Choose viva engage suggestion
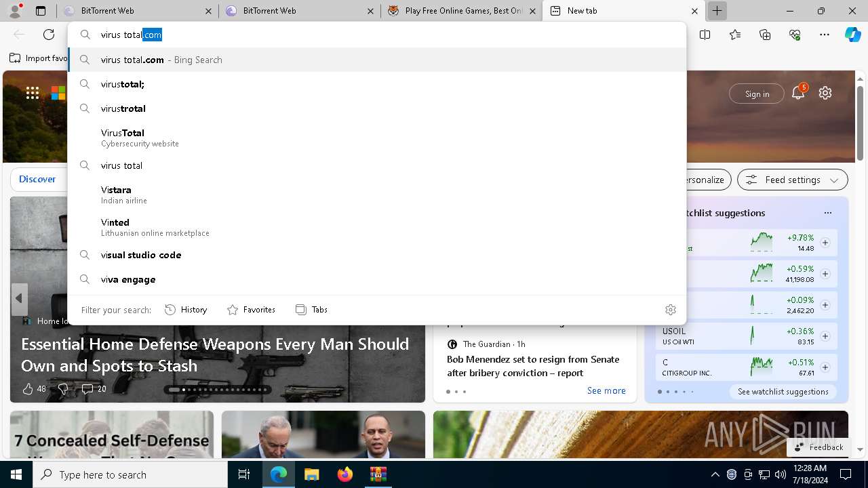This screenshot has width=868, height=488. 377,279
